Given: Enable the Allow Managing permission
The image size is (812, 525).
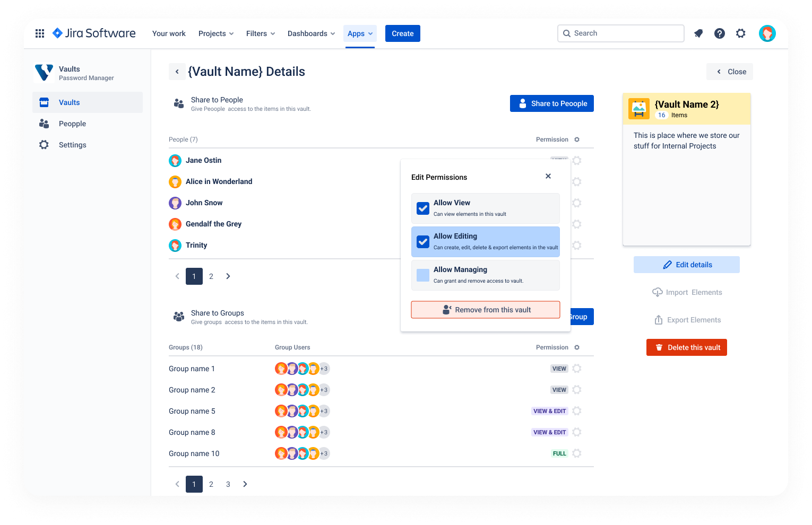Looking at the screenshot, I should coord(422,275).
